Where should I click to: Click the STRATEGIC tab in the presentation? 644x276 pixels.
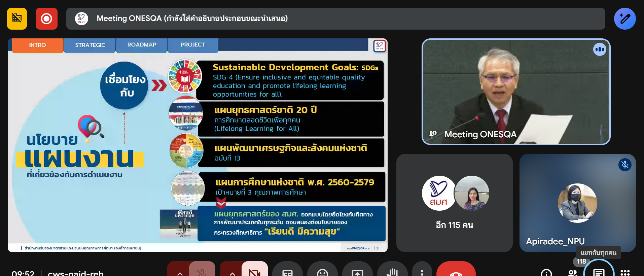[90, 45]
